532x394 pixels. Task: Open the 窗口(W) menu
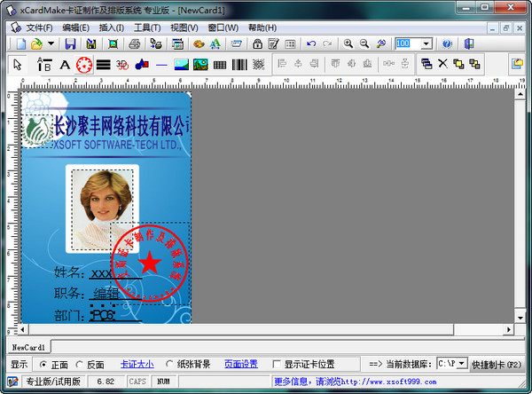(223, 28)
